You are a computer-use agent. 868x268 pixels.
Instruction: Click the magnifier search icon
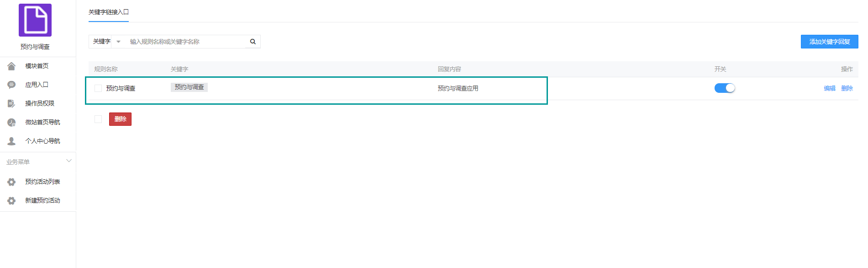tap(253, 42)
